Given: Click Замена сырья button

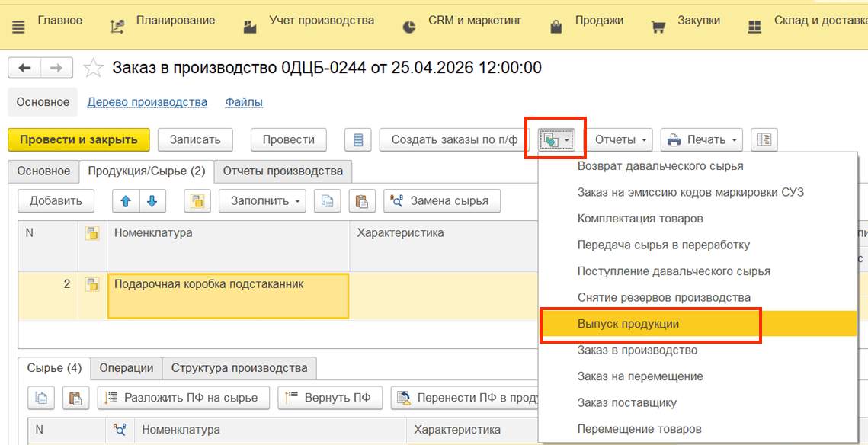Looking at the screenshot, I should (x=441, y=201).
